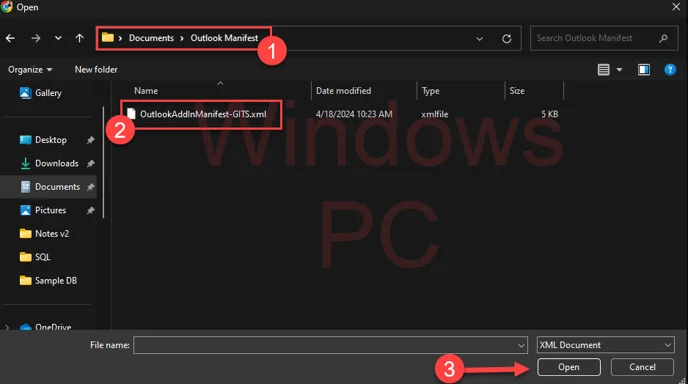Go back using the back arrow

11,38
